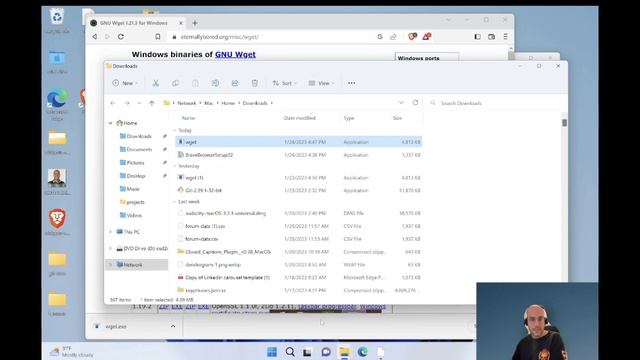Viewport: 640px width, 360px height.
Task: Open a new browser tab
Action: pos(195,23)
